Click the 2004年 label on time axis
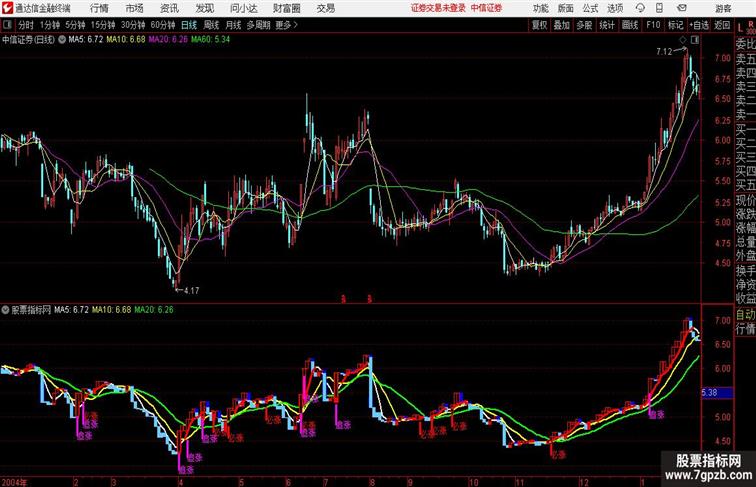The height and width of the screenshot is (487, 756). point(14,482)
